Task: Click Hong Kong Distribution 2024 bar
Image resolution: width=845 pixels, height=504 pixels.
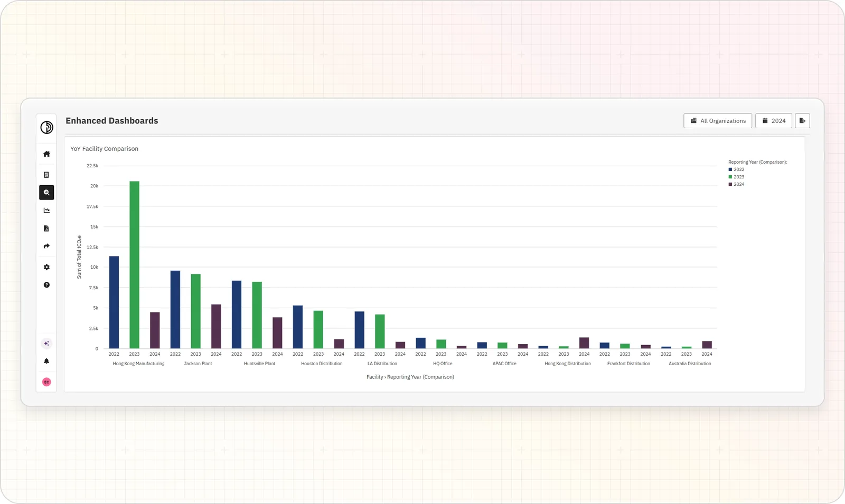Action: [584, 343]
